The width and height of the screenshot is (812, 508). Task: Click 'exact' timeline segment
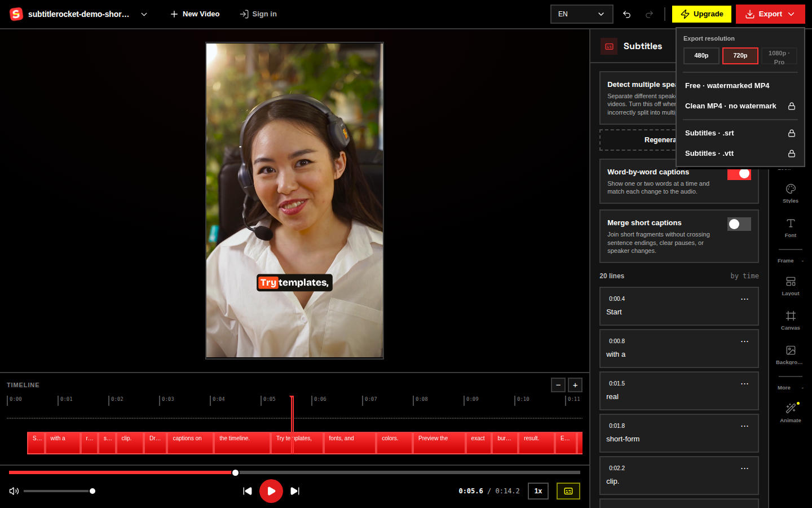point(479,443)
